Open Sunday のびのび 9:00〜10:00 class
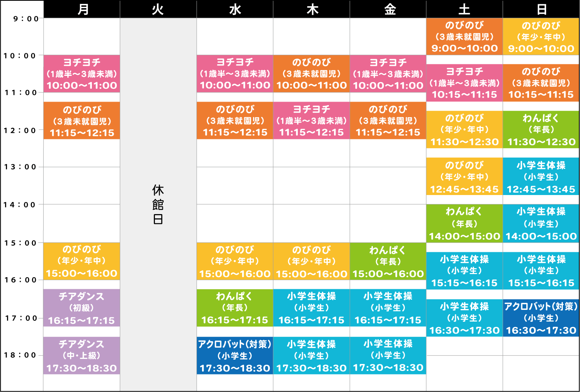 pyautogui.click(x=541, y=36)
